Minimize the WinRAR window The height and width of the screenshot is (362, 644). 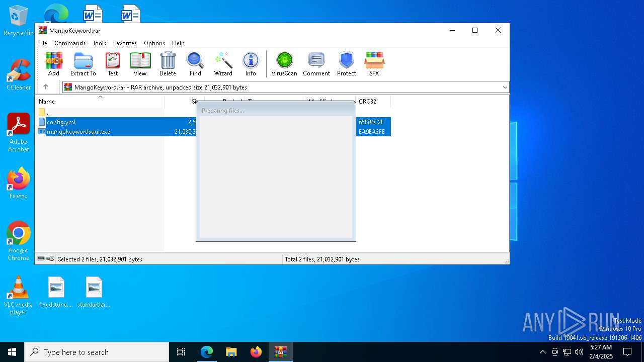452,31
